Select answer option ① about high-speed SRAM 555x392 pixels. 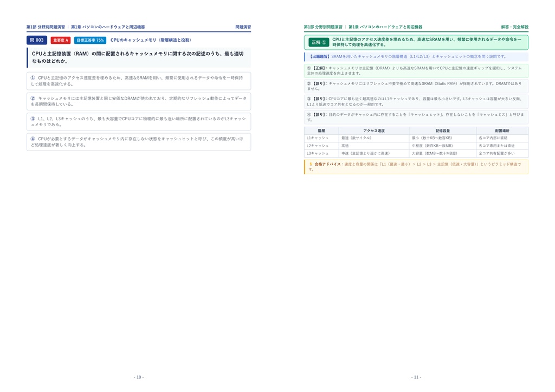tap(139, 81)
